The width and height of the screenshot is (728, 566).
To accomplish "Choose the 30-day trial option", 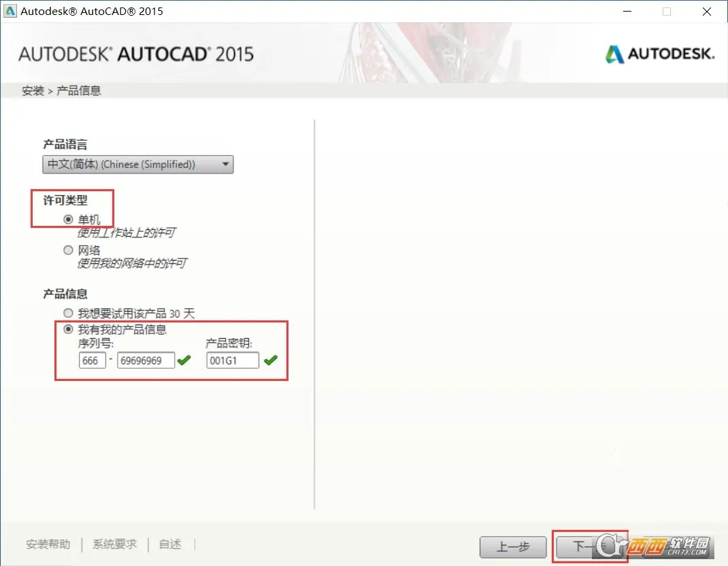I will (x=68, y=312).
